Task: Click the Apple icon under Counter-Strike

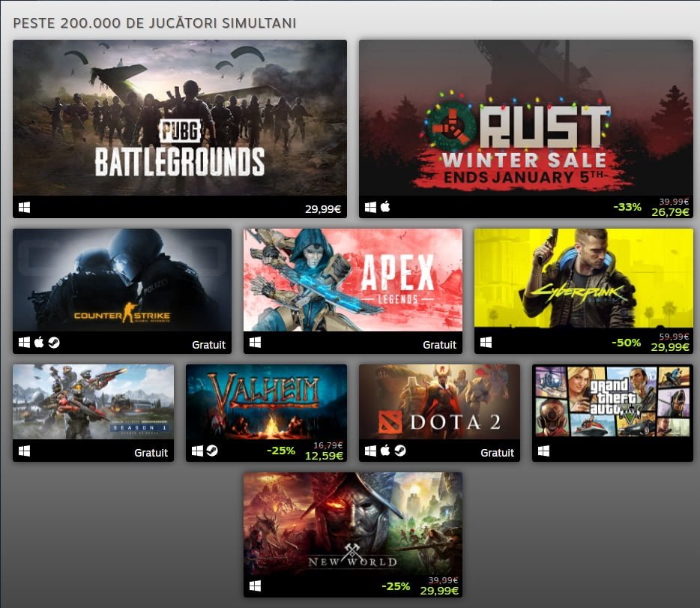Action: coord(39,343)
